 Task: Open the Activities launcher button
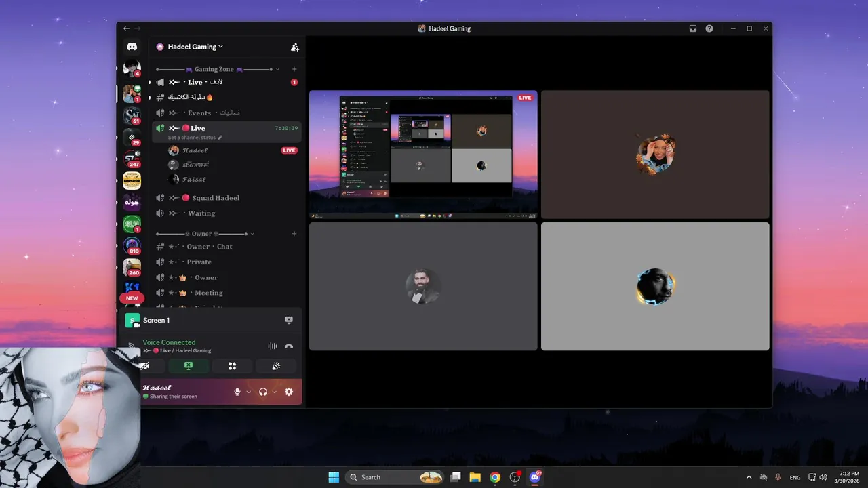[x=232, y=366]
